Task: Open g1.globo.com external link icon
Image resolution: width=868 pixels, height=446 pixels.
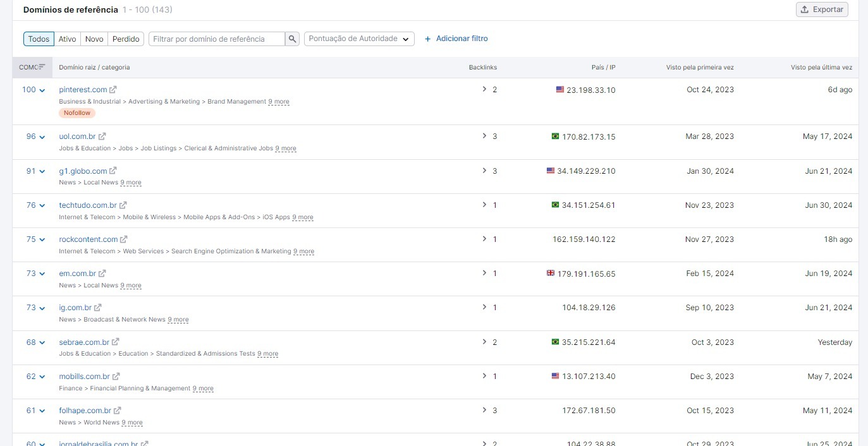Action: [113, 171]
